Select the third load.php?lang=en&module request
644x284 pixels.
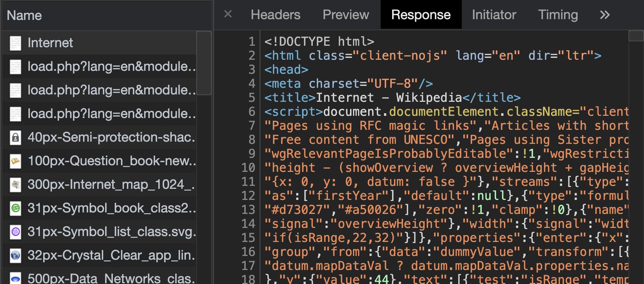pos(100,114)
